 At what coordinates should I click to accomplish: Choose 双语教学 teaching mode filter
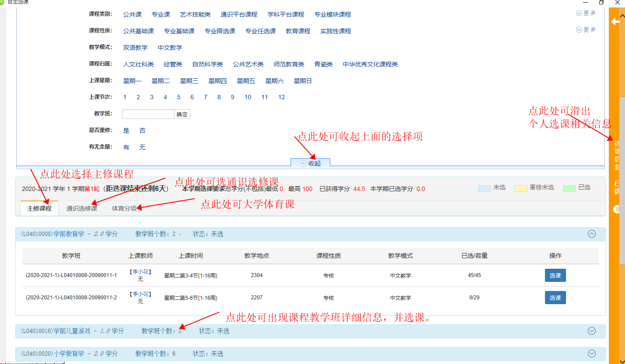tap(135, 48)
